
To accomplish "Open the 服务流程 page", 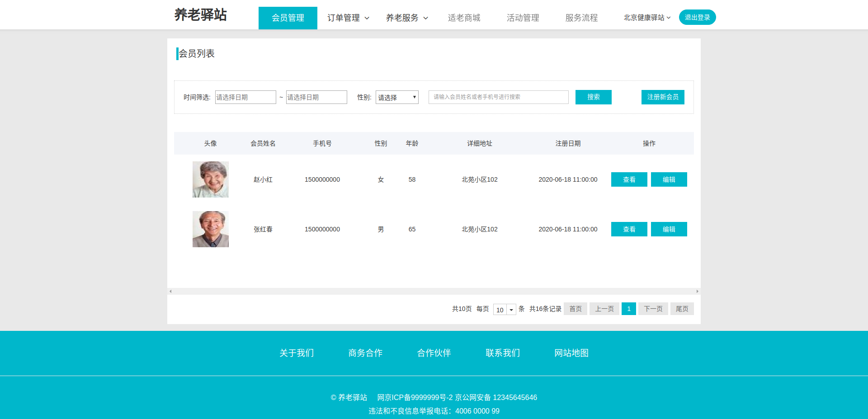I will 581,18.
